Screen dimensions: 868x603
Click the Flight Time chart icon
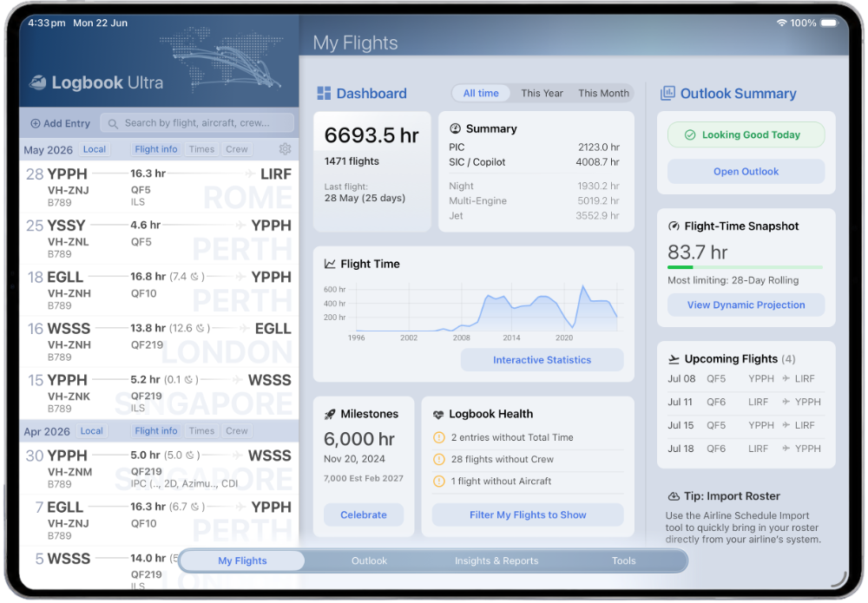coord(330,264)
